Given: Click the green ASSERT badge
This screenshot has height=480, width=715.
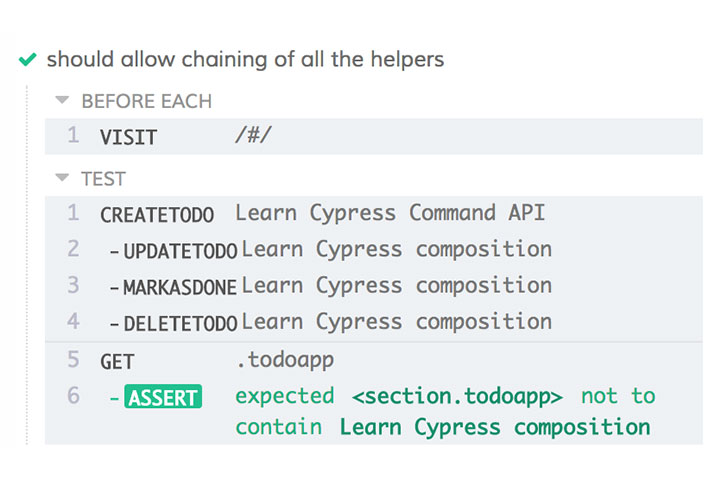Looking at the screenshot, I should (x=163, y=397).
